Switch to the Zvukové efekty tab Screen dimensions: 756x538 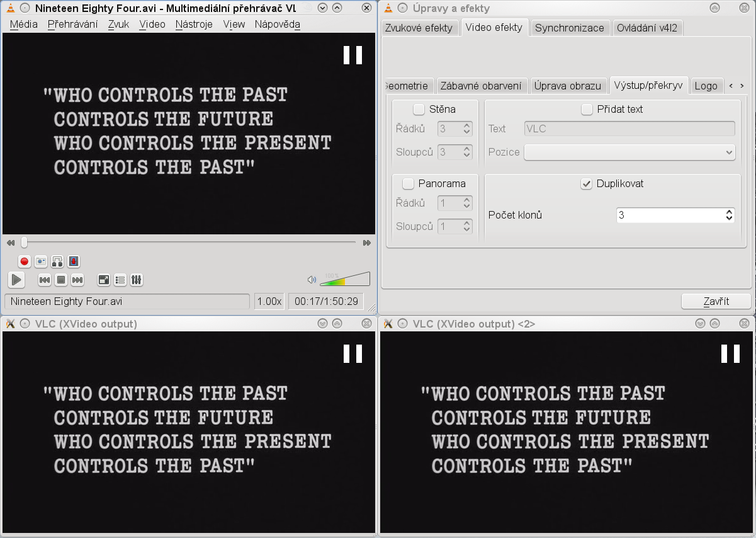[x=419, y=28]
